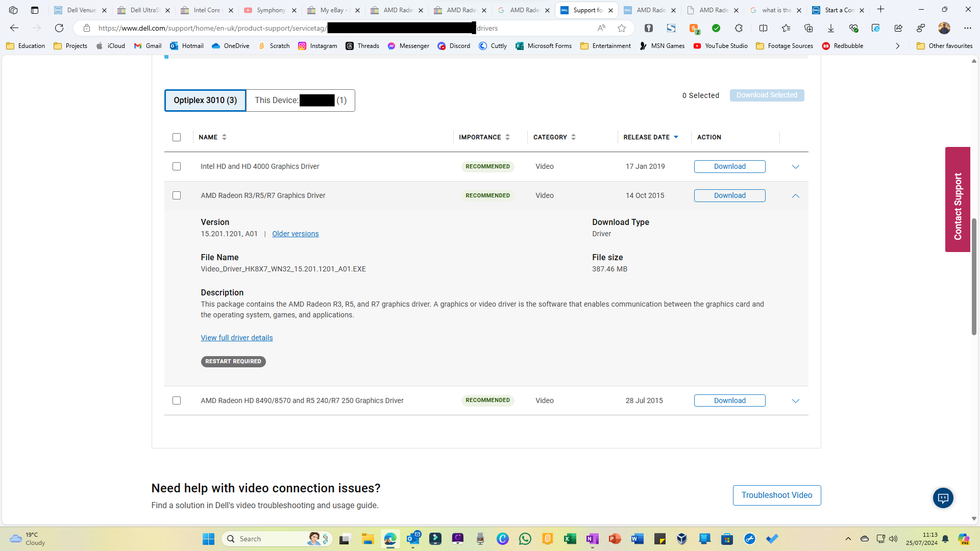The image size is (980, 551).
Task: Download AMD Radeon R3/R5/R7 Graphics Driver
Action: pyautogui.click(x=729, y=195)
